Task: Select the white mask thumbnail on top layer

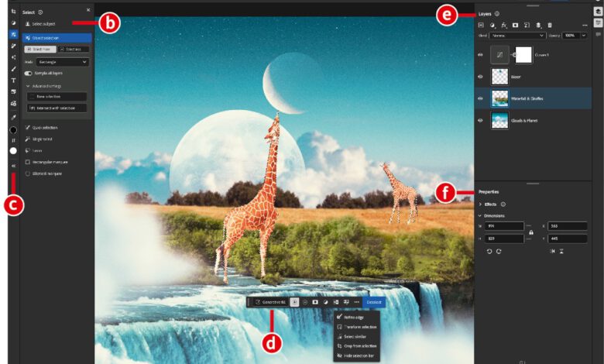Action: 523,55
